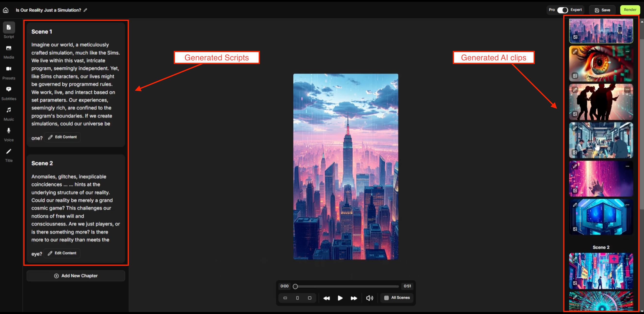
Task: Select the silhouettes clip thumbnail
Action: [601, 102]
